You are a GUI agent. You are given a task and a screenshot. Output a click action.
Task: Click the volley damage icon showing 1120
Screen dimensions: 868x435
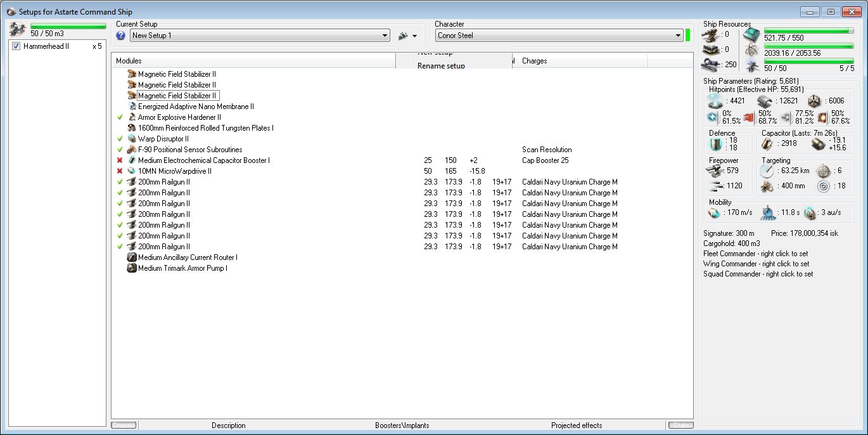(715, 186)
